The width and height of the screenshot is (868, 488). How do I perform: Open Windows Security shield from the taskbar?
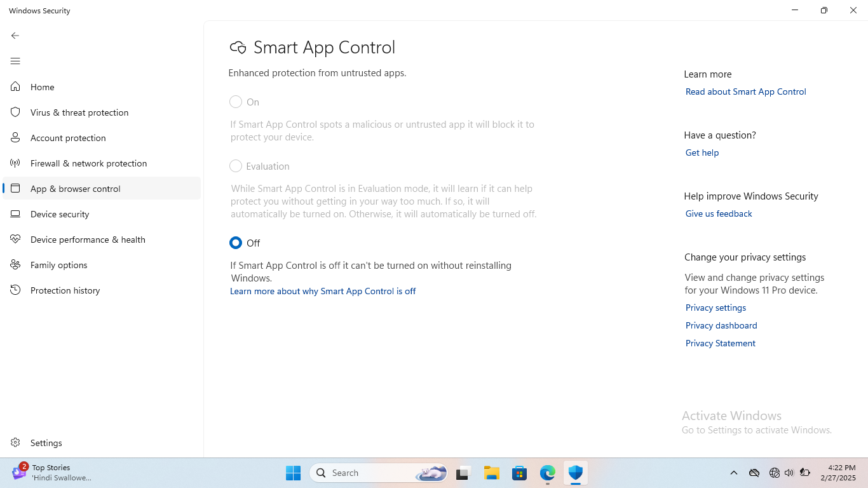[x=575, y=473]
